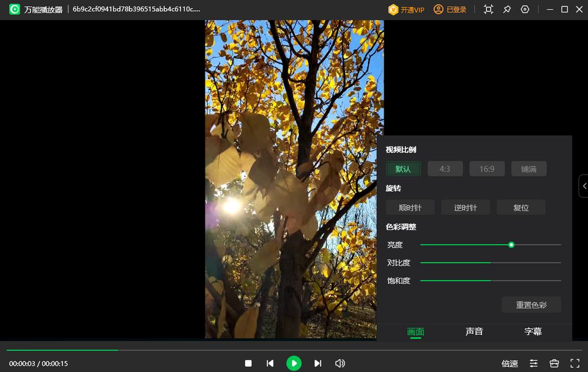Click the green play button
The width and height of the screenshot is (588, 372).
[x=294, y=363]
